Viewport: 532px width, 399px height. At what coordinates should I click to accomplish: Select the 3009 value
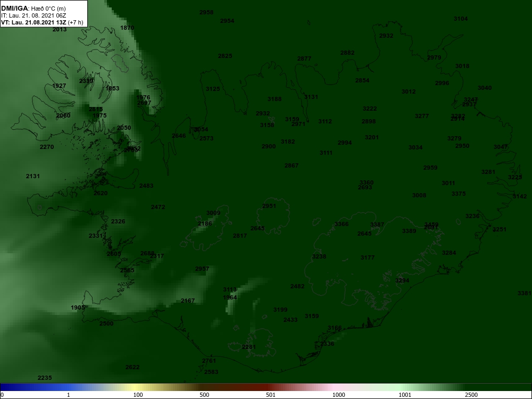213,213
